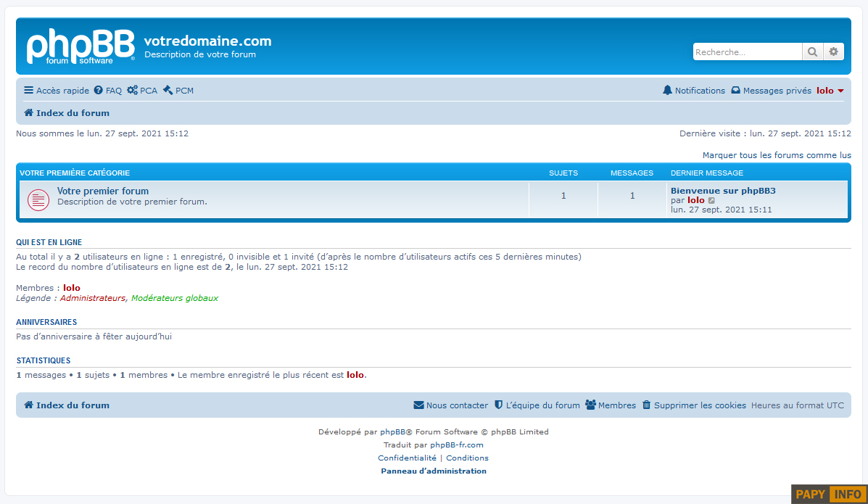Click the Qui est en ligne heading

[x=49, y=243]
